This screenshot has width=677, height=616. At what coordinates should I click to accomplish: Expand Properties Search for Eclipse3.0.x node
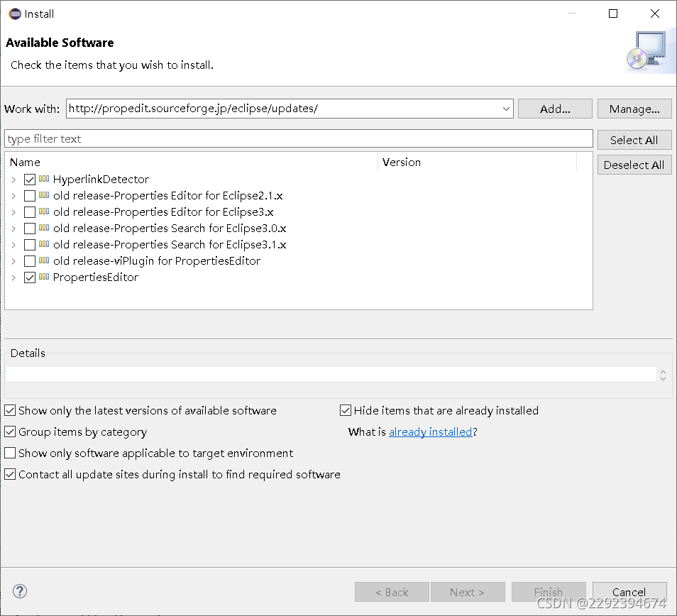(13, 229)
